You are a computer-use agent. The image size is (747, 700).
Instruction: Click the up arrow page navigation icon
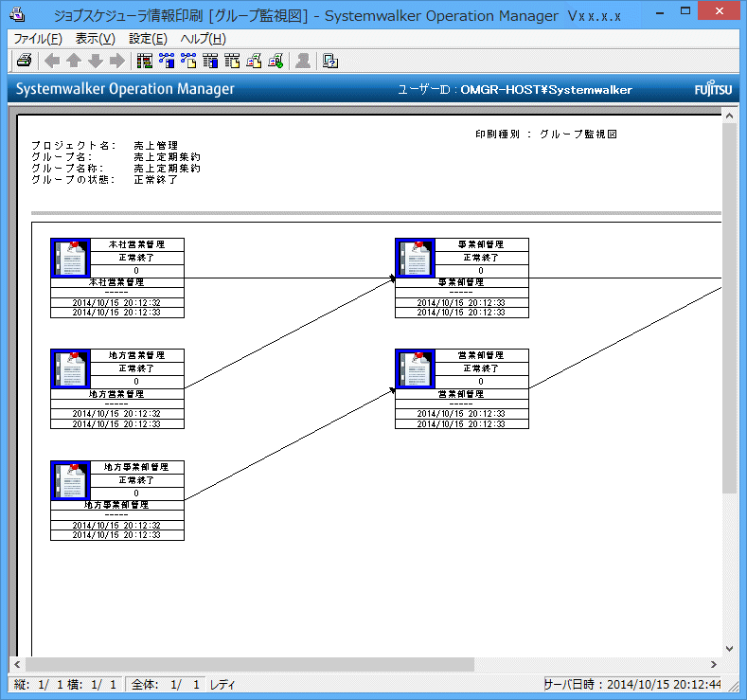pyautogui.click(x=74, y=61)
